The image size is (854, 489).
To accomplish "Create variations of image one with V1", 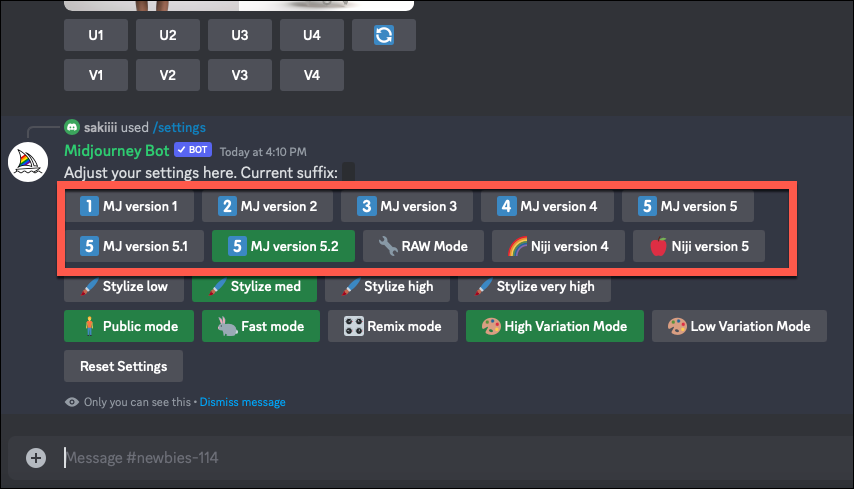I will pyautogui.click(x=96, y=75).
